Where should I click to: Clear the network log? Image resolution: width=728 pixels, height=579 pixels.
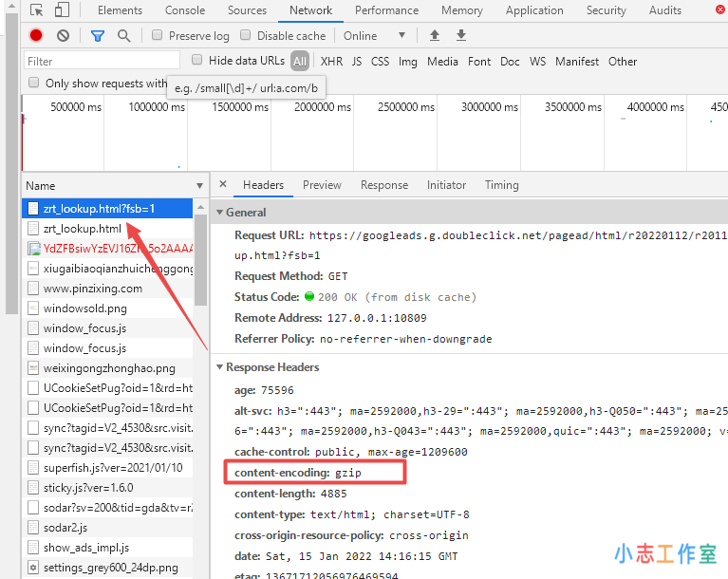click(63, 36)
